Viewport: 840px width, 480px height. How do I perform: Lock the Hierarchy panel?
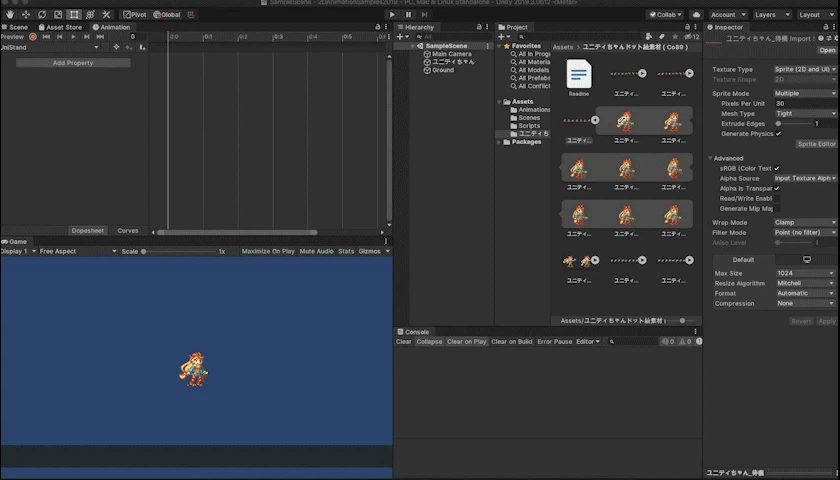click(479, 27)
